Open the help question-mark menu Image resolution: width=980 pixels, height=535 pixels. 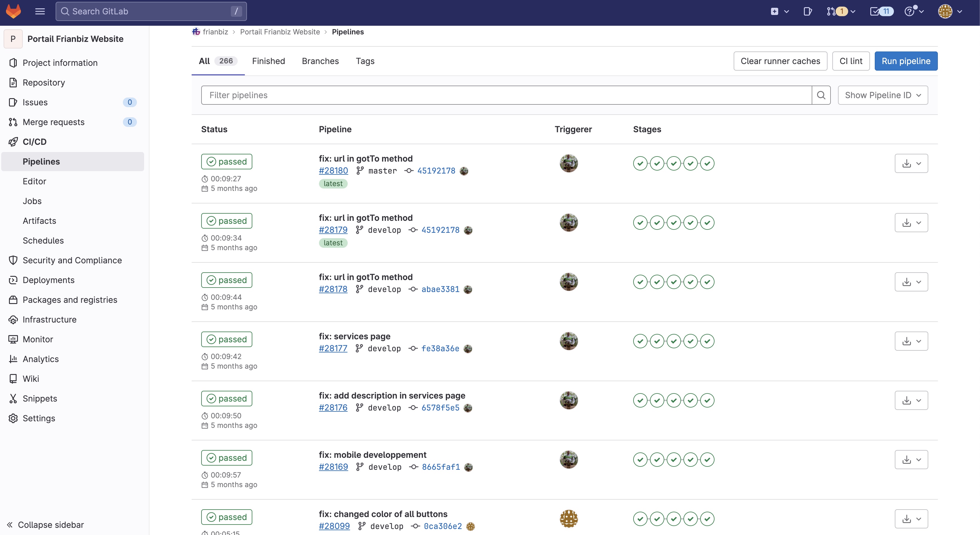[911, 11]
